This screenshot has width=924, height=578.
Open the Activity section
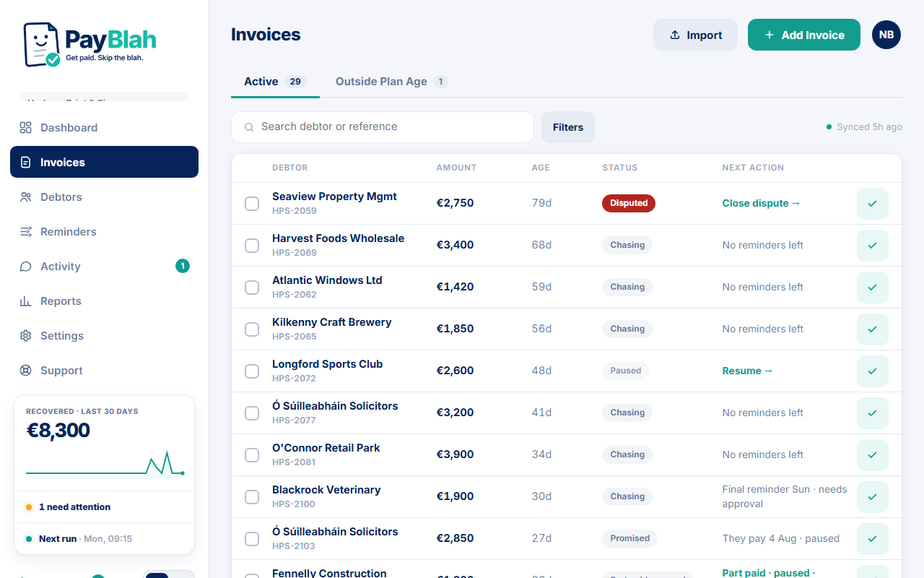104,267
